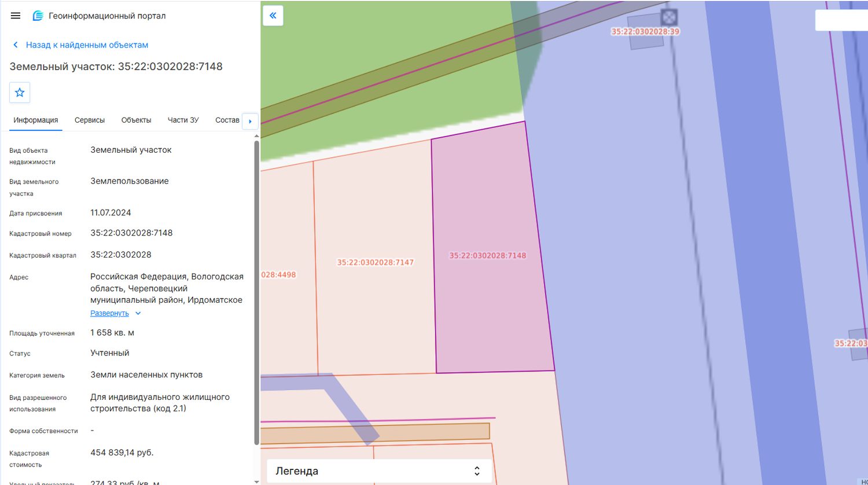Click the highlighted parcel 35:22:0302028:7148 on the map
Image resolution: width=868 pixels, height=485 pixels.
click(488, 255)
